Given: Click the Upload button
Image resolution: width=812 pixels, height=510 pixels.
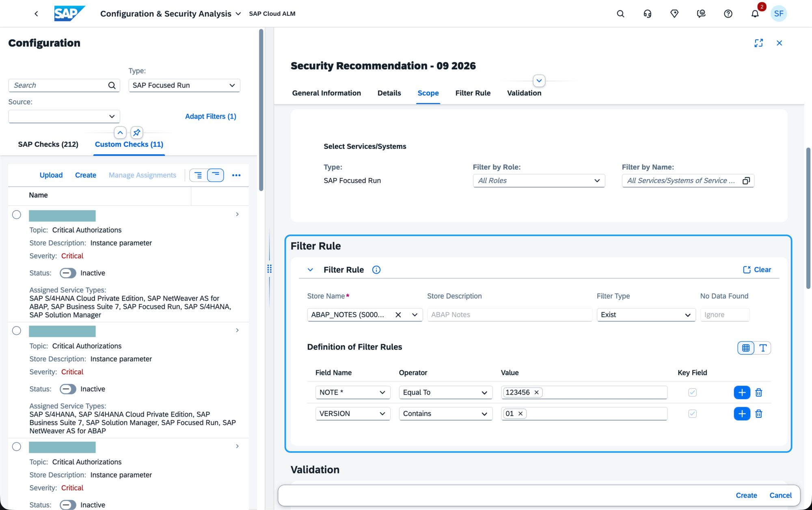Looking at the screenshot, I should pos(51,175).
